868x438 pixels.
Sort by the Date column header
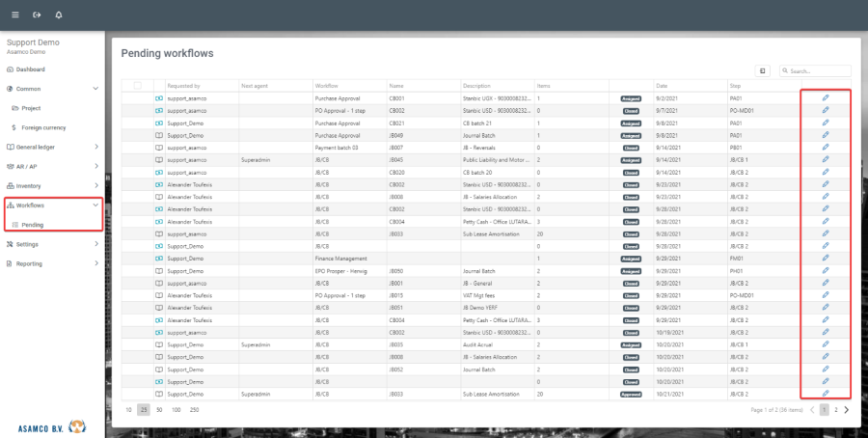[662, 86]
